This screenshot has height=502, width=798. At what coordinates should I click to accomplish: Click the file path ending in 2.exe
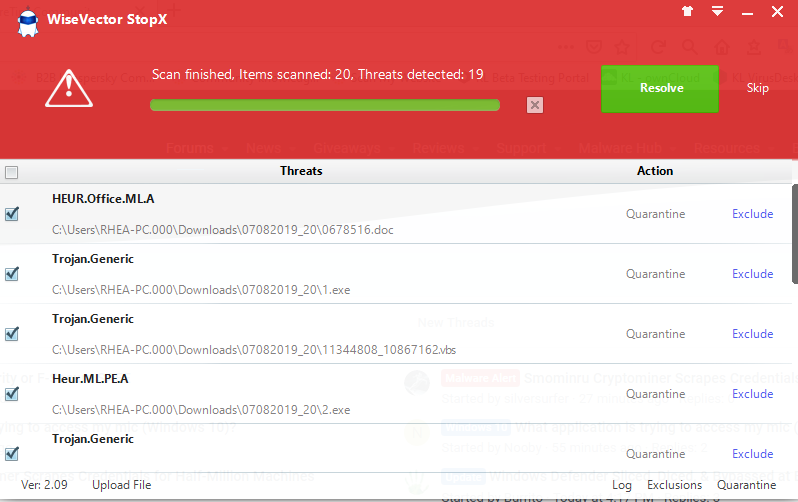point(201,410)
